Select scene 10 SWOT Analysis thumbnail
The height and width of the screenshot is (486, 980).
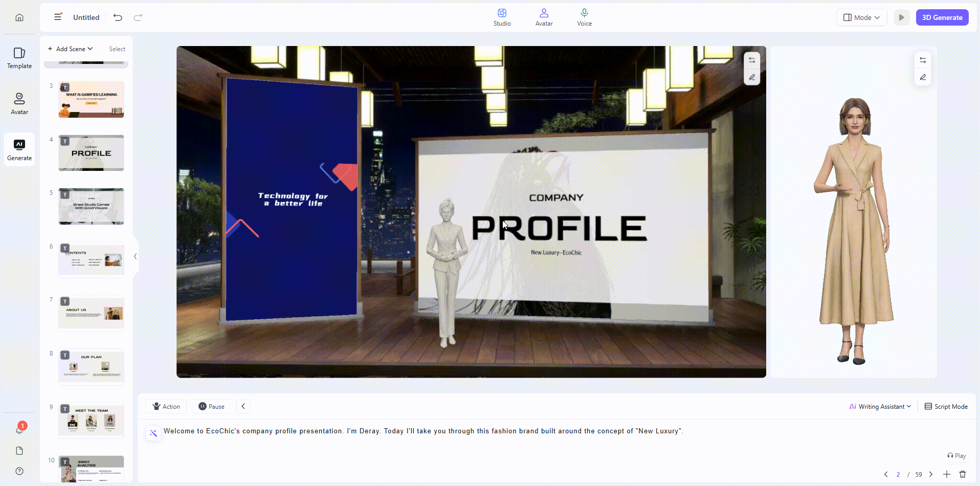point(91,469)
